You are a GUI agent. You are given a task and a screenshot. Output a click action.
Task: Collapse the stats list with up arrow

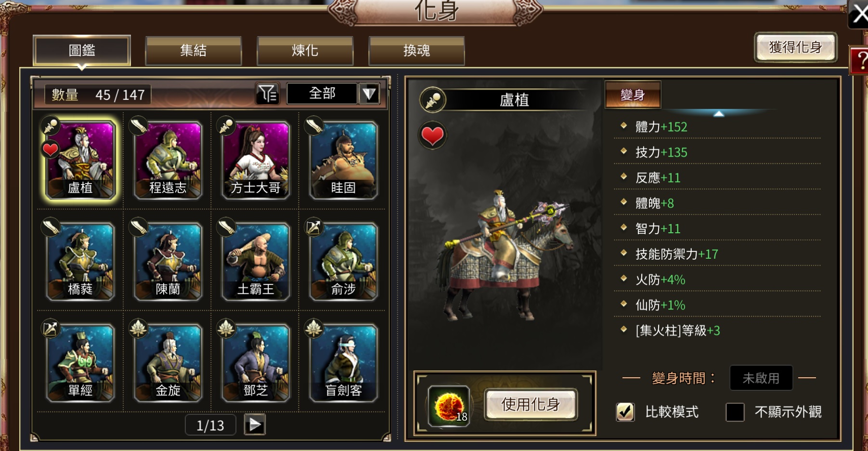(x=719, y=114)
